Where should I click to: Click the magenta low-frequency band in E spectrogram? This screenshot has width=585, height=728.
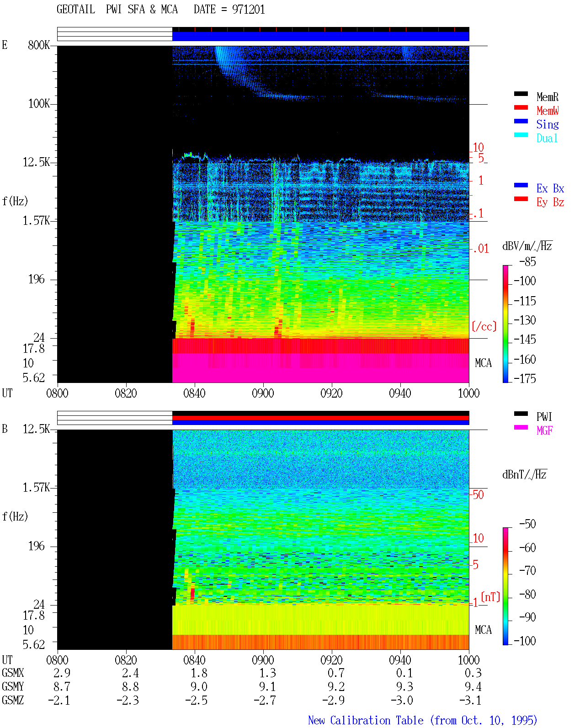pos(320,368)
